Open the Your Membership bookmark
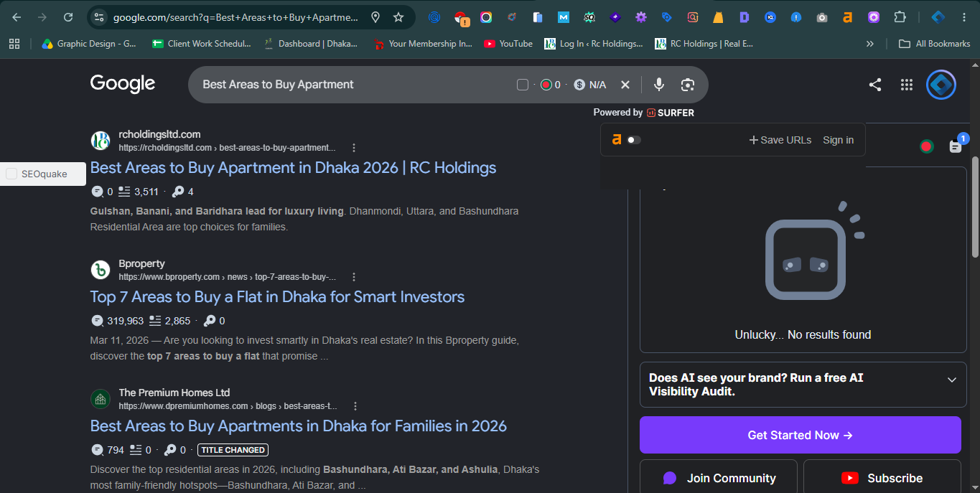980x493 pixels. pyautogui.click(x=423, y=44)
